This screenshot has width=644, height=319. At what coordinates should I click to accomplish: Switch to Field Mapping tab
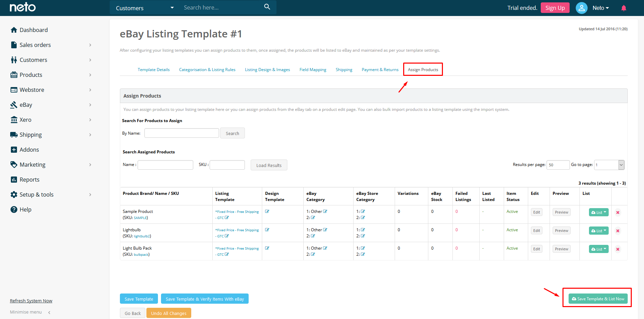[313, 70]
